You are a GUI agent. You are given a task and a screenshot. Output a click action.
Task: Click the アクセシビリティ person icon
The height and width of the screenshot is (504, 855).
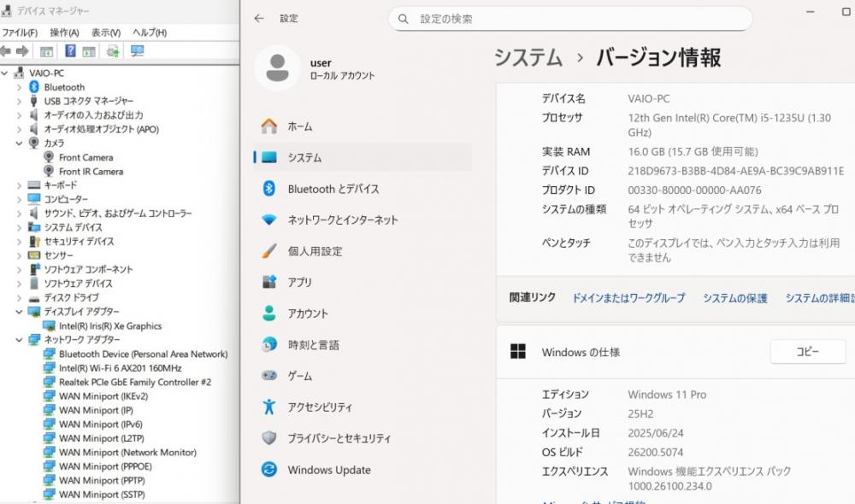coord(269,407)
